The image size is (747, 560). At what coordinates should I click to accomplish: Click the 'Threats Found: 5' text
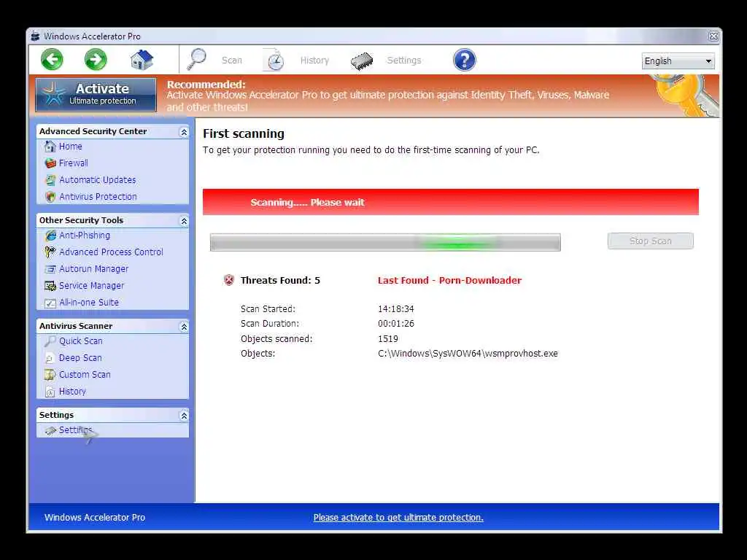[280, 281]
